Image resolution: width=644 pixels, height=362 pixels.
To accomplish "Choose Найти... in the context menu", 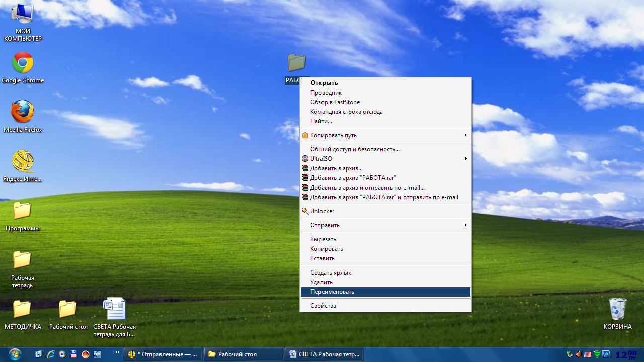I will tap(385, 121).
